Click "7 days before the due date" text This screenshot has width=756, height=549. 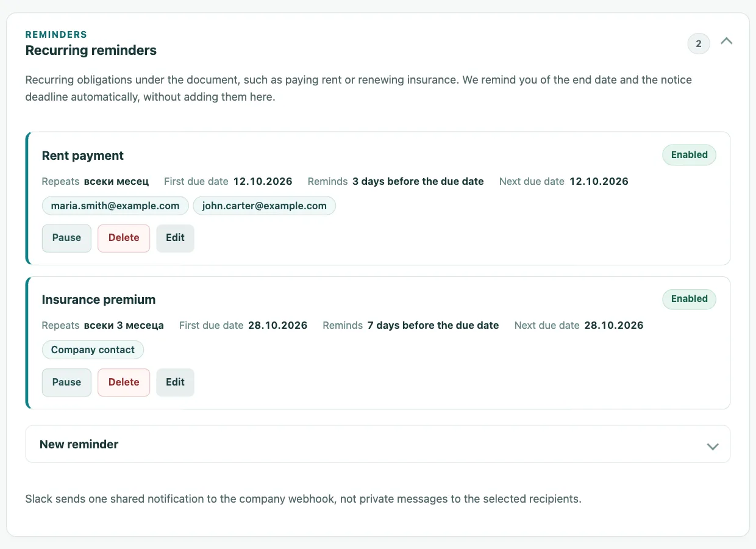click(433, 325)
